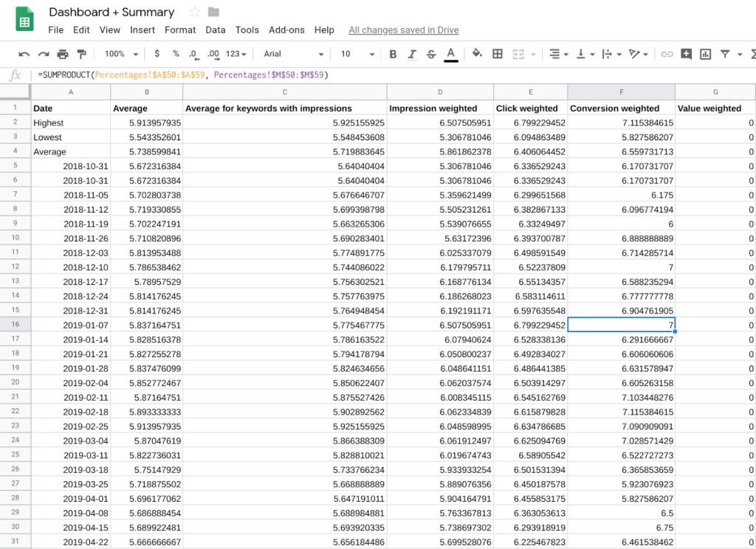Open the font size 10 dropdown

[357, 54]
